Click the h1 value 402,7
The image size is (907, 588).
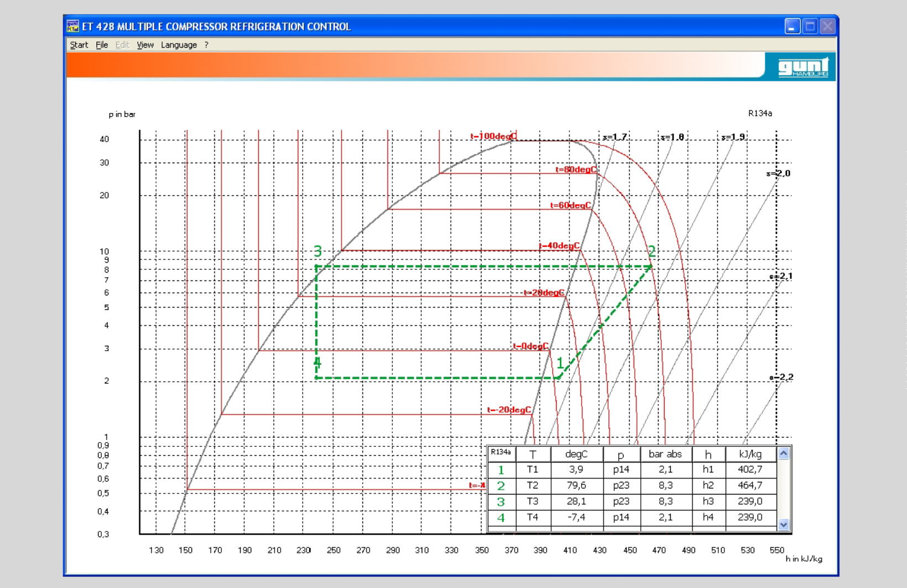[750, 470]
